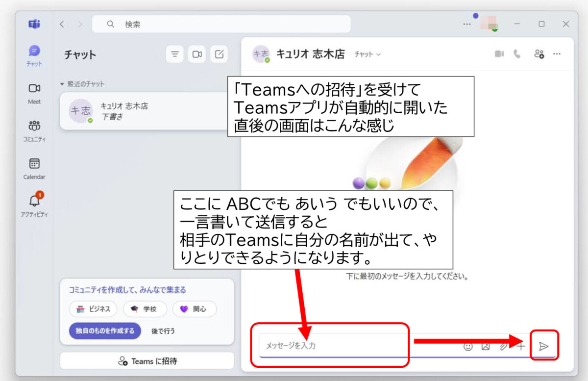
Task: Open Meet in the sidebar
Action: 34,93
